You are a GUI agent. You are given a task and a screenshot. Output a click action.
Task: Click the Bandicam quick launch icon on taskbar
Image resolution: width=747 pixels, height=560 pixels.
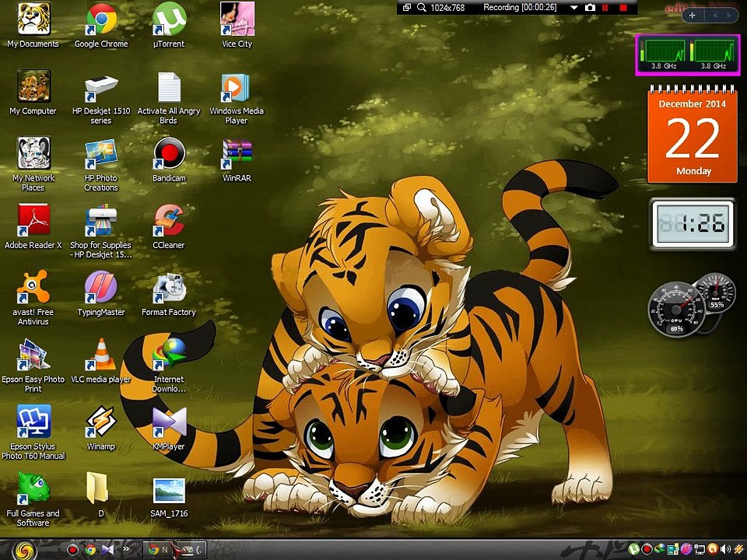(x=72, y=550)
